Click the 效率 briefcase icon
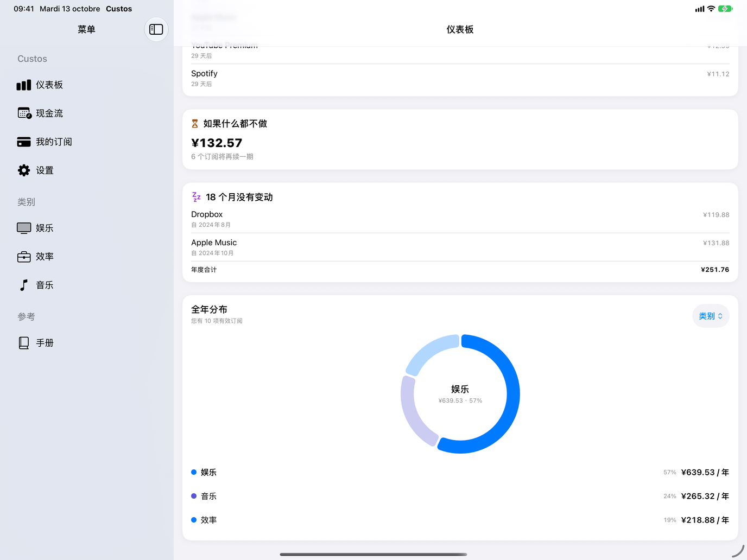The image size is (747, 560). 24,257
